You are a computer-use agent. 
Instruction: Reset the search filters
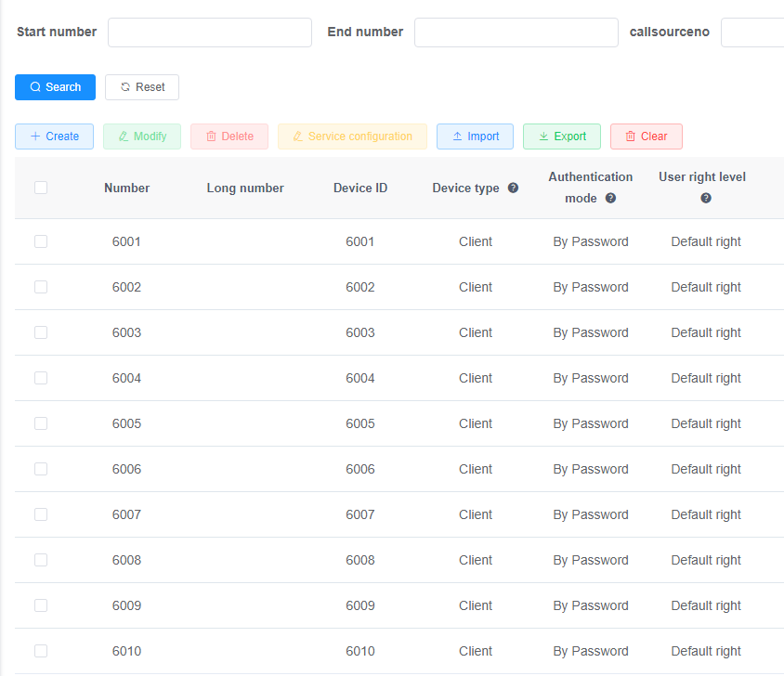click(x=142, y=87)
